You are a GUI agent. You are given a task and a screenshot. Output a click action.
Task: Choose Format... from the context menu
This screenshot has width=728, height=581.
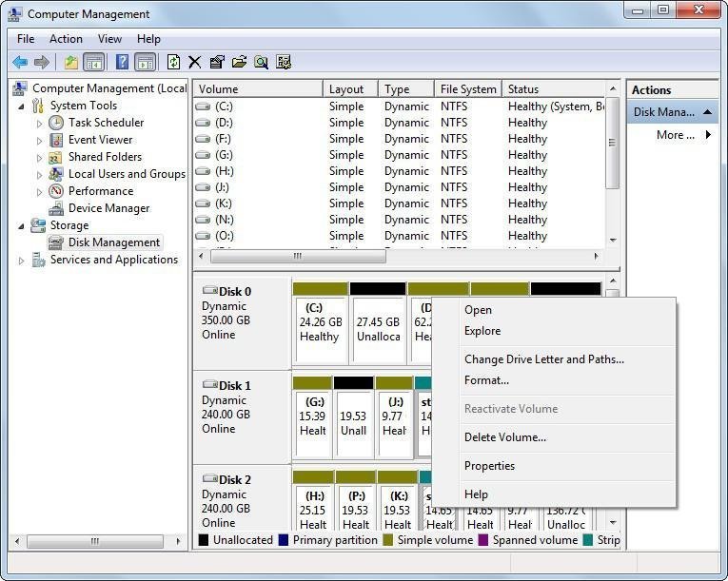[486, 380]
